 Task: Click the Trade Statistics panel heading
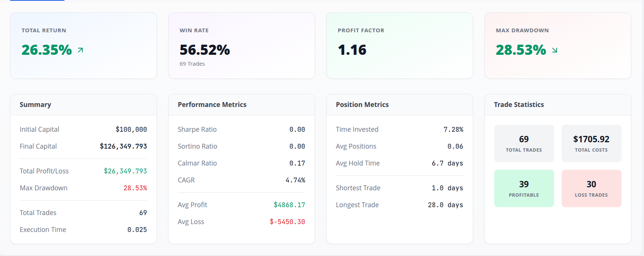pyautogui.click(x=519, y=105)
